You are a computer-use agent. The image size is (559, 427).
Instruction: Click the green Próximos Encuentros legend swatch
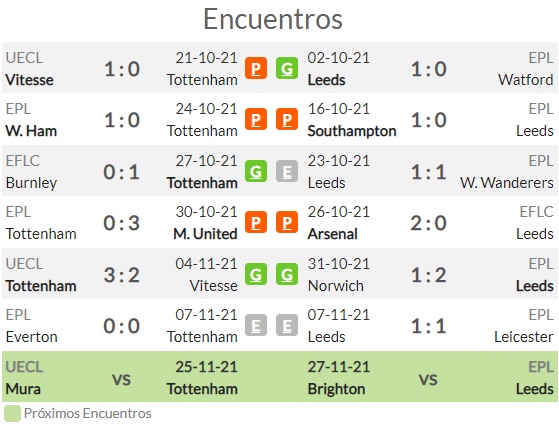(x=12, y=413)
